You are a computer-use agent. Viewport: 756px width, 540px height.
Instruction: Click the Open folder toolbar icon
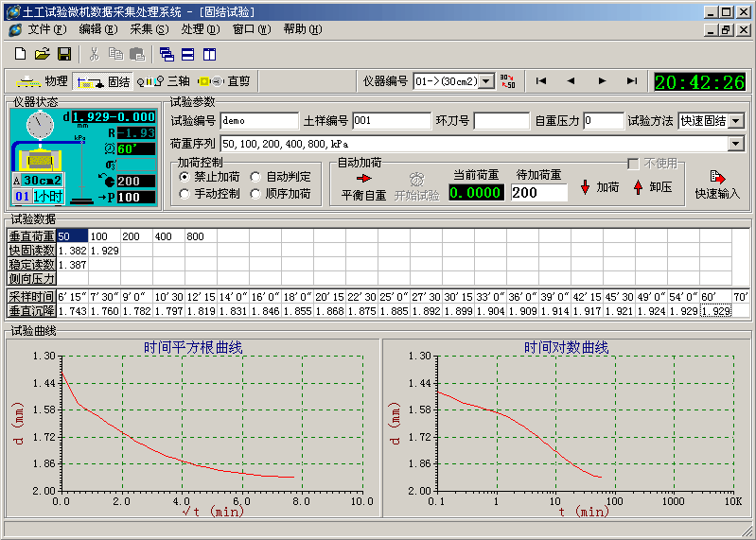pyautogui.click(x=43, y=54)
